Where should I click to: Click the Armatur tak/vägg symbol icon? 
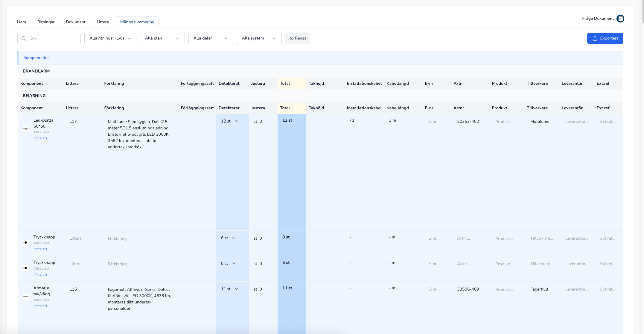point(26,297)
